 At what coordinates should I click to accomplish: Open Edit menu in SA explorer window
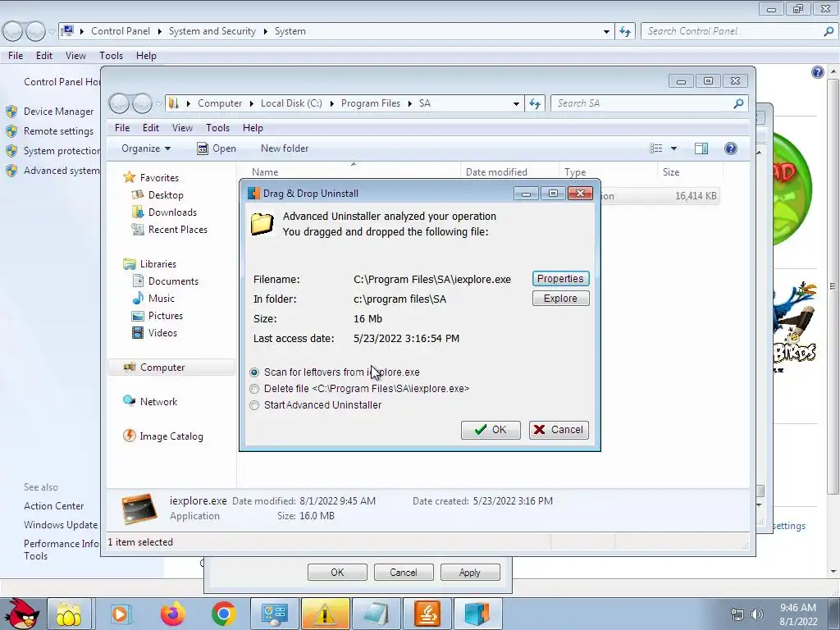(x=151, y=127)
